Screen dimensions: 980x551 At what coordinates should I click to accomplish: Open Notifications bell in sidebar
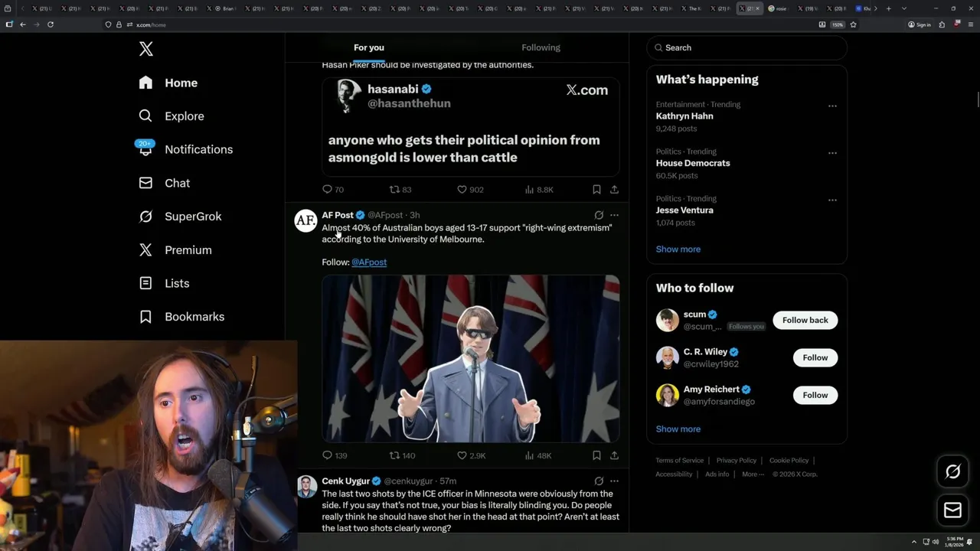point(145,149)
